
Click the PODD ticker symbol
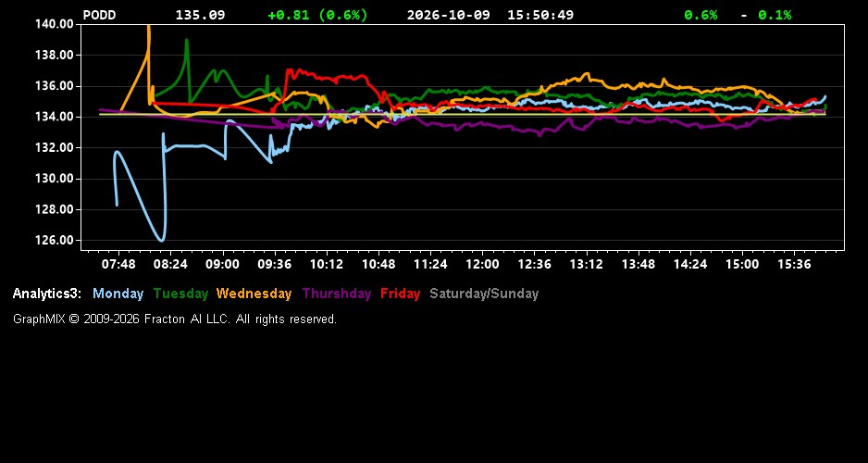click(99, 15)
